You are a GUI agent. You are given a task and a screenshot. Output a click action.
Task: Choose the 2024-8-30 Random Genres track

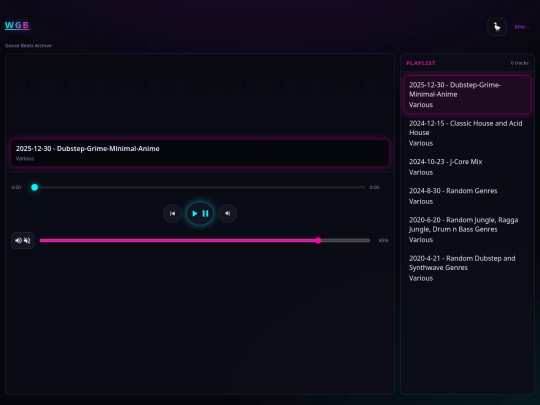coord(467,196)
